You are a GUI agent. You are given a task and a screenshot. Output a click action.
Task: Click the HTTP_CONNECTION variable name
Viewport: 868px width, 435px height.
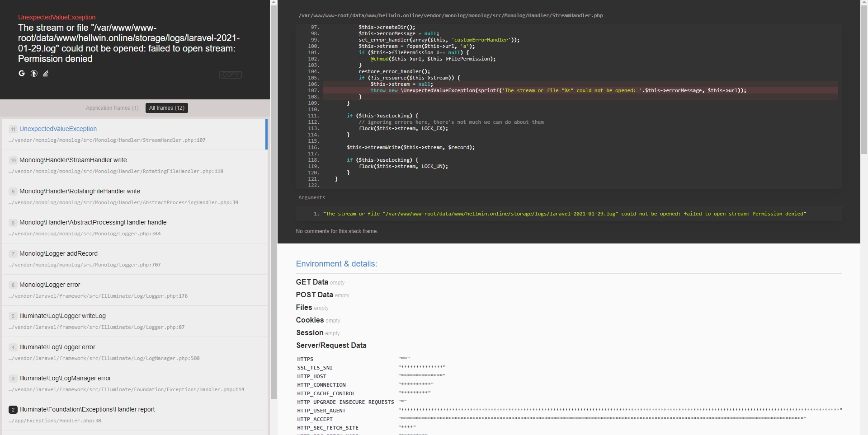click(x=321, y=385)
